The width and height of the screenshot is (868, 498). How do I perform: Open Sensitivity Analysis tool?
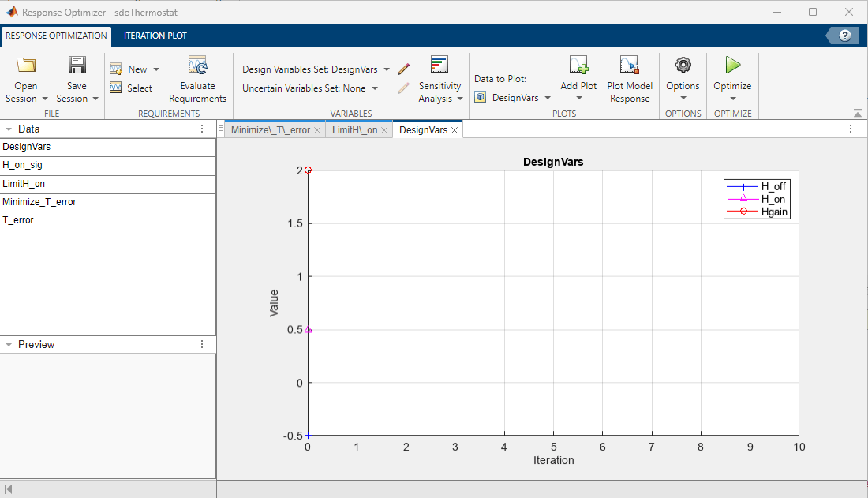pyautogui.click(x=440, y=66)
